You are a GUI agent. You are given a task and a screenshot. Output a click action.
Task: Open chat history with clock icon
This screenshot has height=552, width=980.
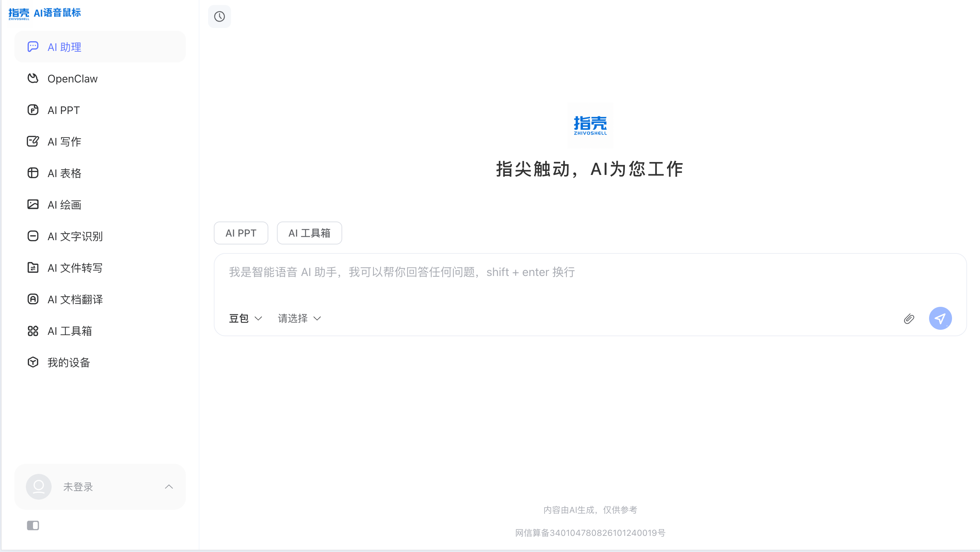pyautogui.click(x=220, y=16)
